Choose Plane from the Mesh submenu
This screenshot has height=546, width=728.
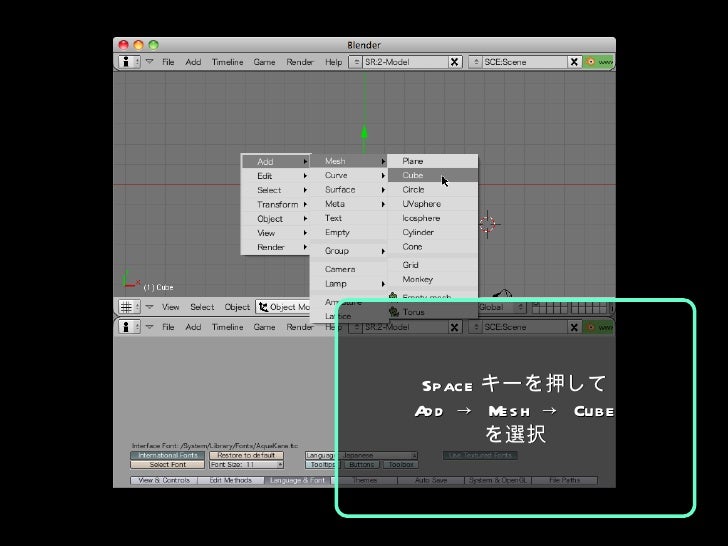click(432, 161)
